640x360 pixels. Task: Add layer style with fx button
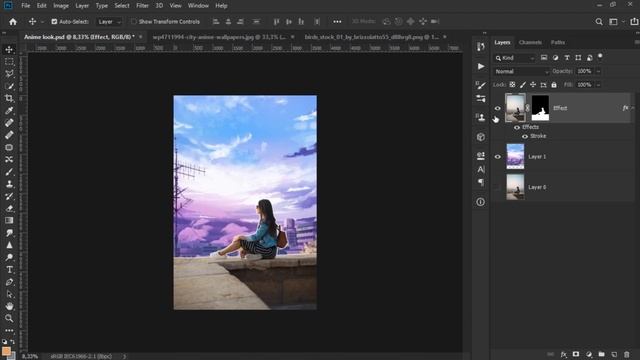point(563,355)
